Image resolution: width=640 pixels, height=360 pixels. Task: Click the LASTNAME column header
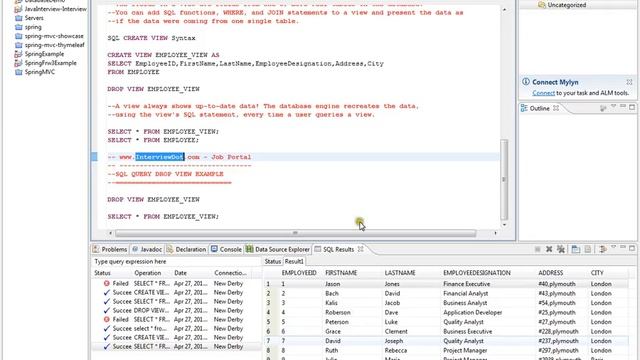400,273
